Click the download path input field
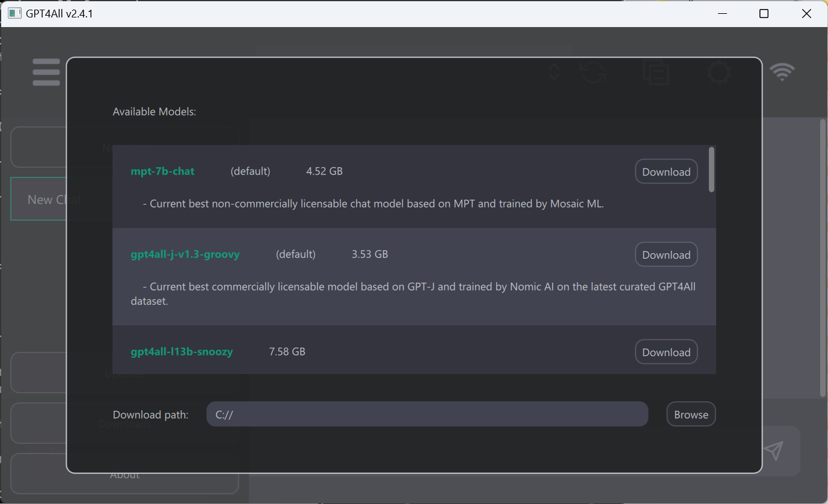Screen dimensions: 828x504 click(427, 414)
